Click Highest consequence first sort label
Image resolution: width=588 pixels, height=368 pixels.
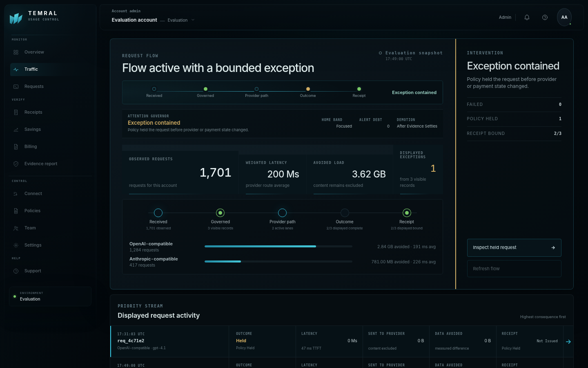(x=543, y=317)
